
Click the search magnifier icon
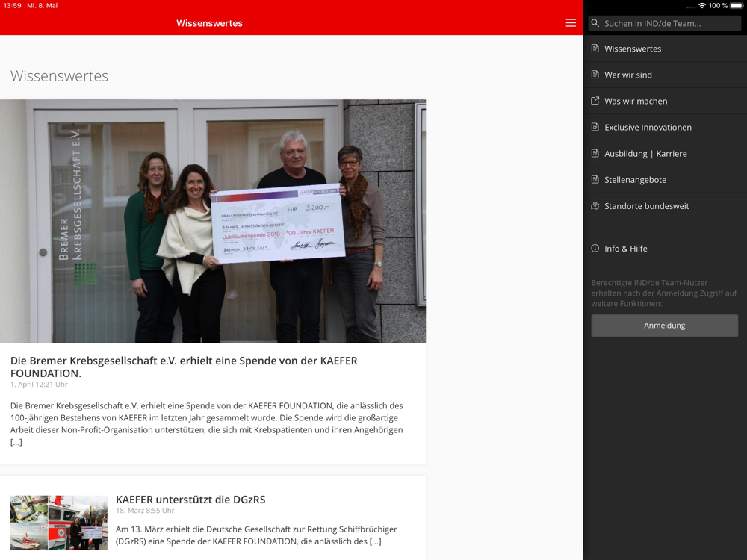[x=595, y=23]
